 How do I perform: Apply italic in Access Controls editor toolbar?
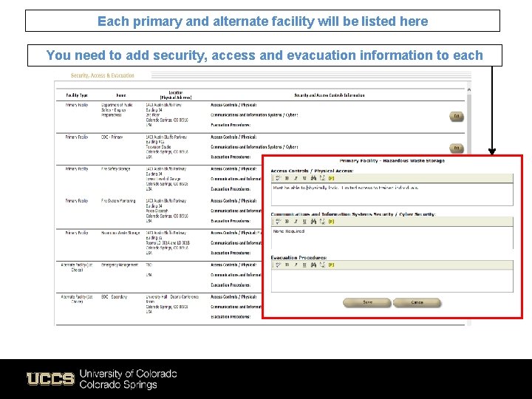pos(296,178)
